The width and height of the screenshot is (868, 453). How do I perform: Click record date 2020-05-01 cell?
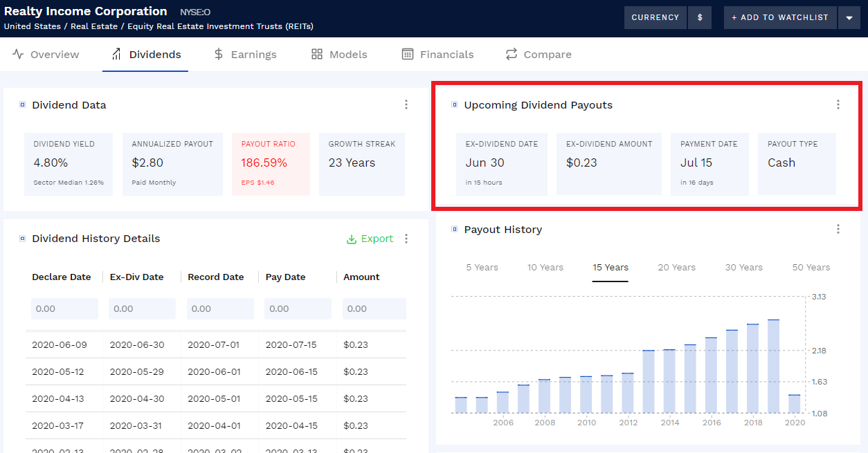[x=214, y=398]
